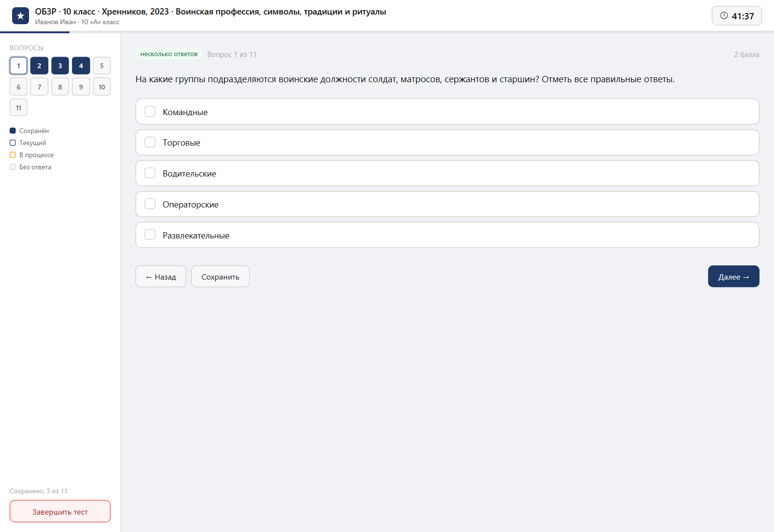Check the Операторские answer checkbox
Viewport: 774px width, 532px height.
coord(150,204)
